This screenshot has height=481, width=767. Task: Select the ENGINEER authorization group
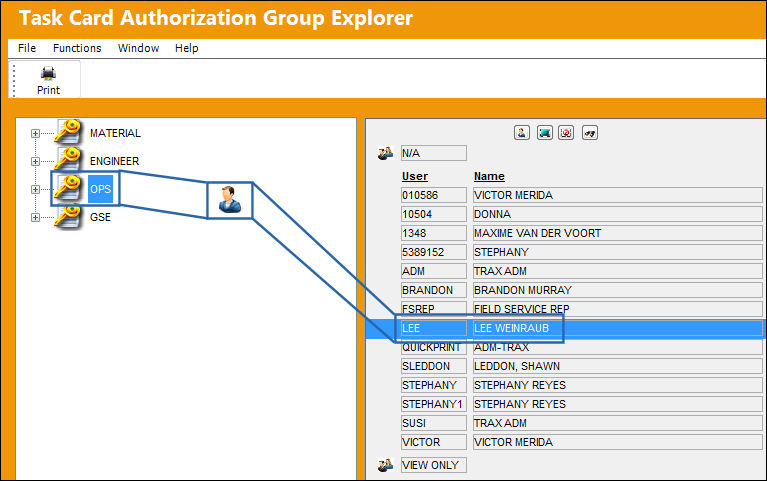[114, 161]
